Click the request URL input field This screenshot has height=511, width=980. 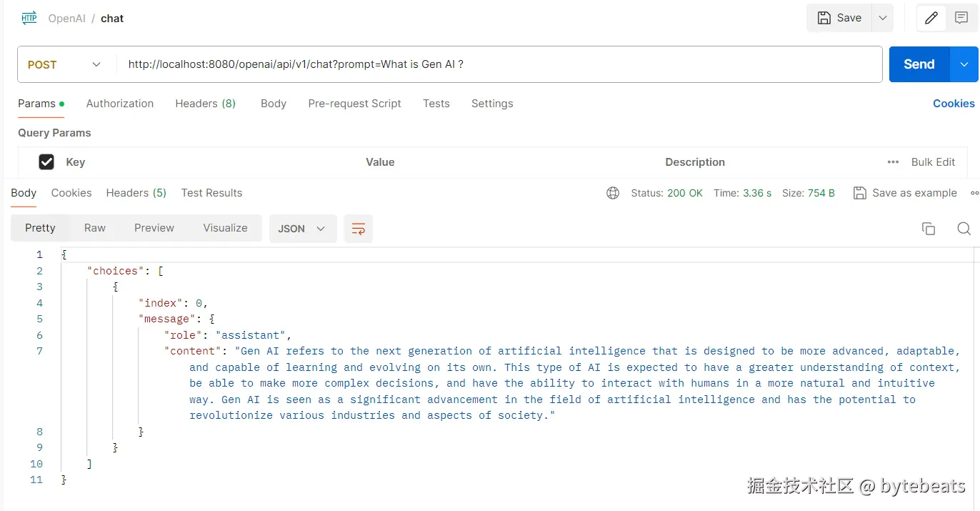499,64
